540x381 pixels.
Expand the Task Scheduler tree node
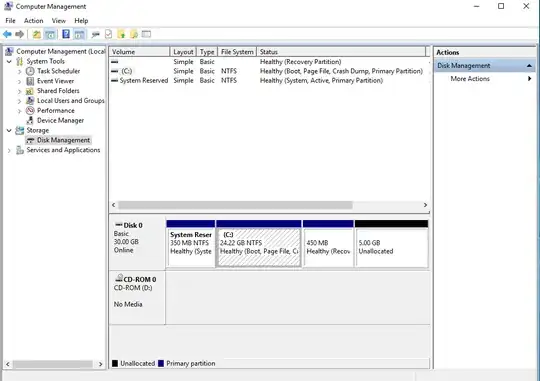(20, 71)
